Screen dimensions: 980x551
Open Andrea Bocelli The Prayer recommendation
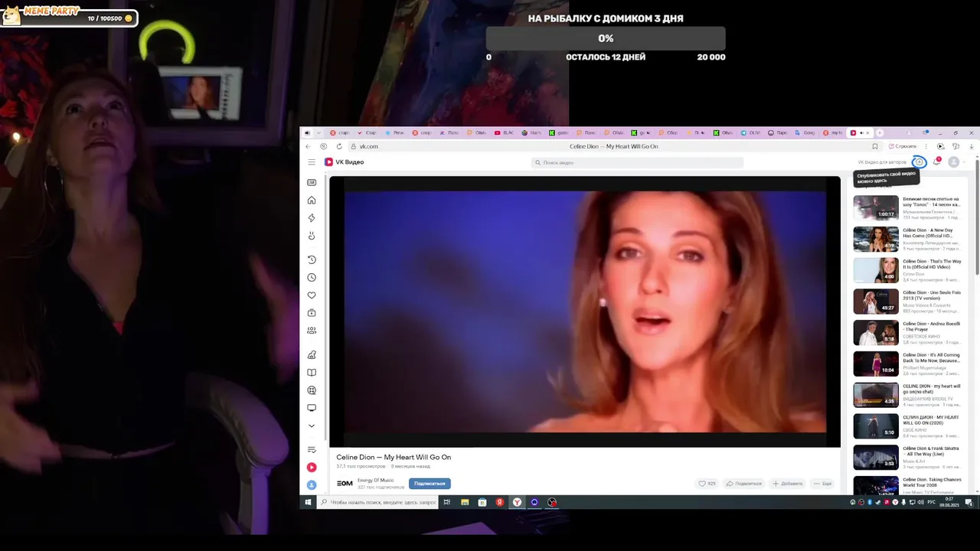[x=907, y=333]
